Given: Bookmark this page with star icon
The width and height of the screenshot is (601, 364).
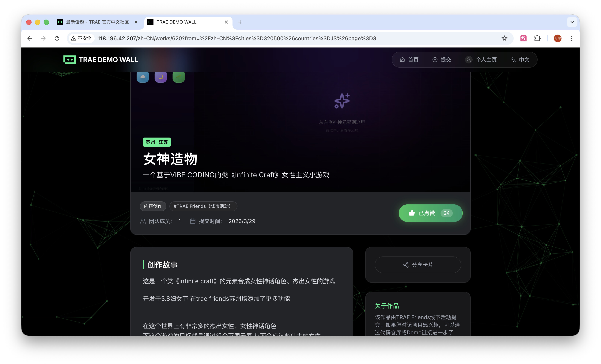Looking at the screenshot, I should 504,38.
